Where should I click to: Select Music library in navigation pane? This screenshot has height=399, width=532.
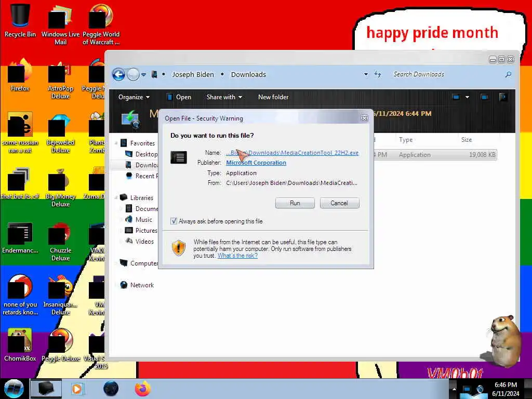pos(139,220)
